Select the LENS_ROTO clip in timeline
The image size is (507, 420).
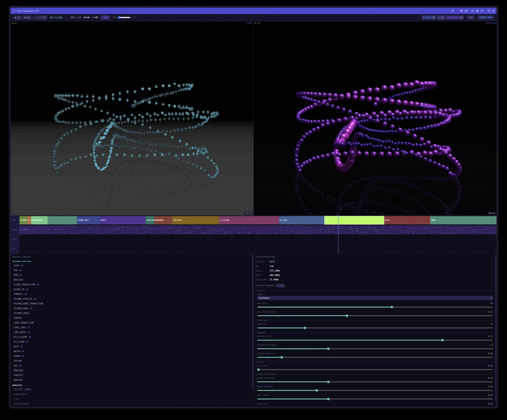(x=196, y=220)
